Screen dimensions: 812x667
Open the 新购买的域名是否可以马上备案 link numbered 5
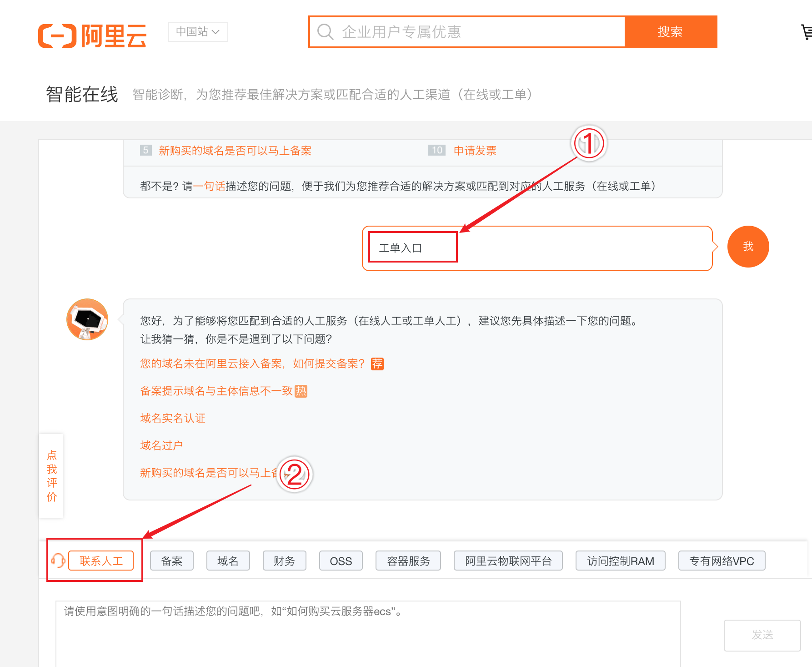pos(235,151)
